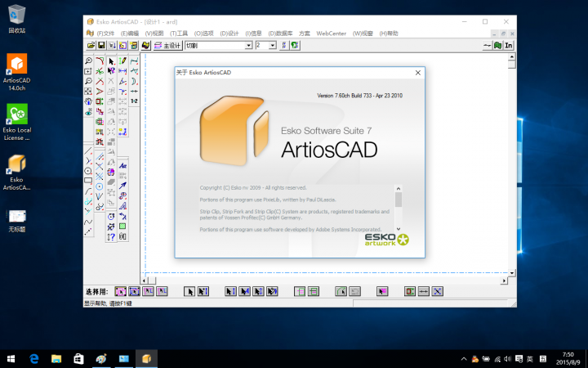Select the rectangle drawing tool
Screen dimensions: 588x368
88,182
